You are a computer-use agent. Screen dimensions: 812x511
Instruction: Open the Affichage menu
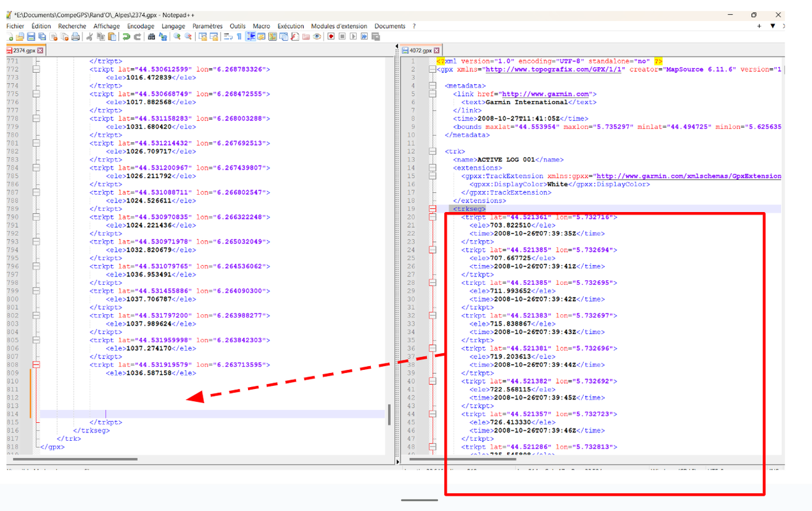coord(107,26)
